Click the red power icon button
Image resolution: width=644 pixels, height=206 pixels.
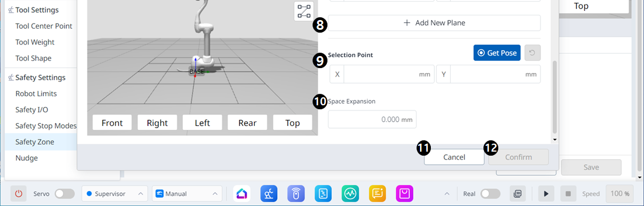(x=18, y=193)
